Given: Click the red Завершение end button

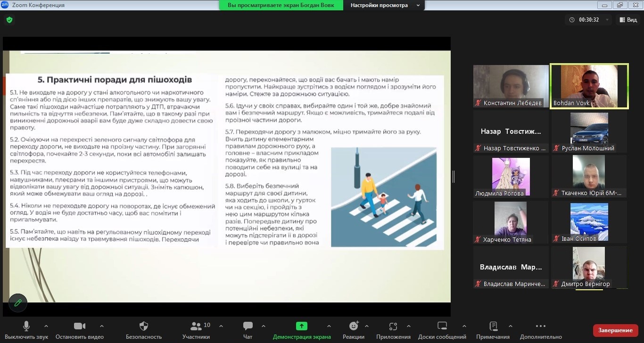Looking at the screenshot, I should [615, 330].
